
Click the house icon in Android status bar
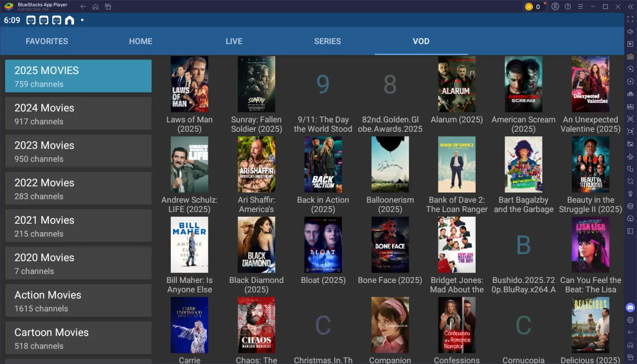70,20
